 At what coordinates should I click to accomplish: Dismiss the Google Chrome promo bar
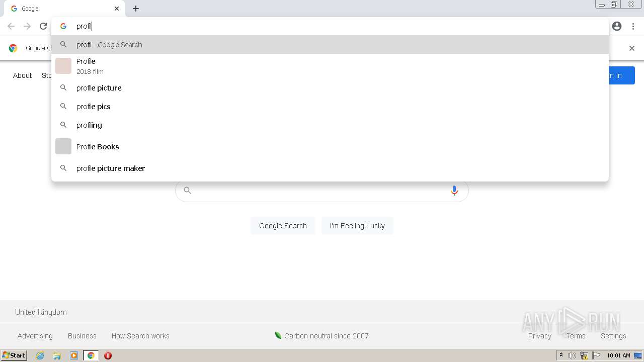(x=632, y=48)
